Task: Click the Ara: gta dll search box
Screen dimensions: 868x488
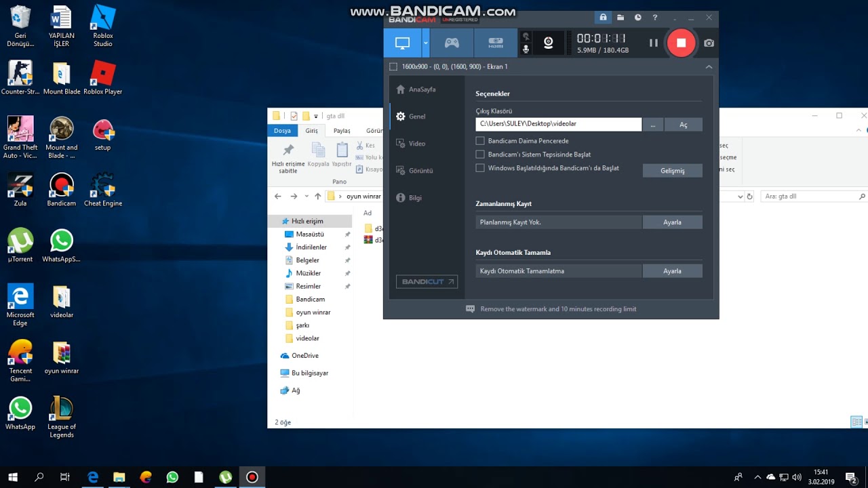Action: pyautogui.click(x=814, y=197)
